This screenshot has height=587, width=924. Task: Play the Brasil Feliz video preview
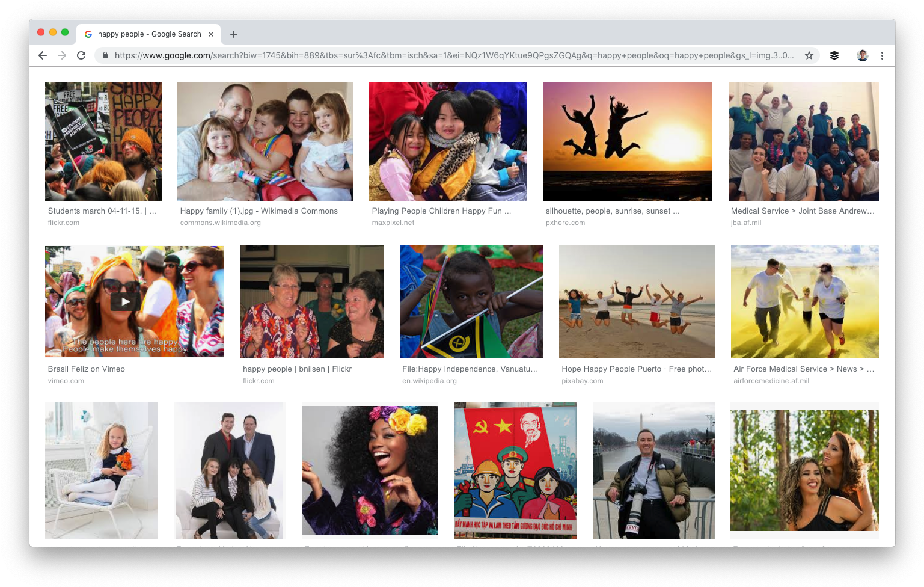(x=124, y=301)
